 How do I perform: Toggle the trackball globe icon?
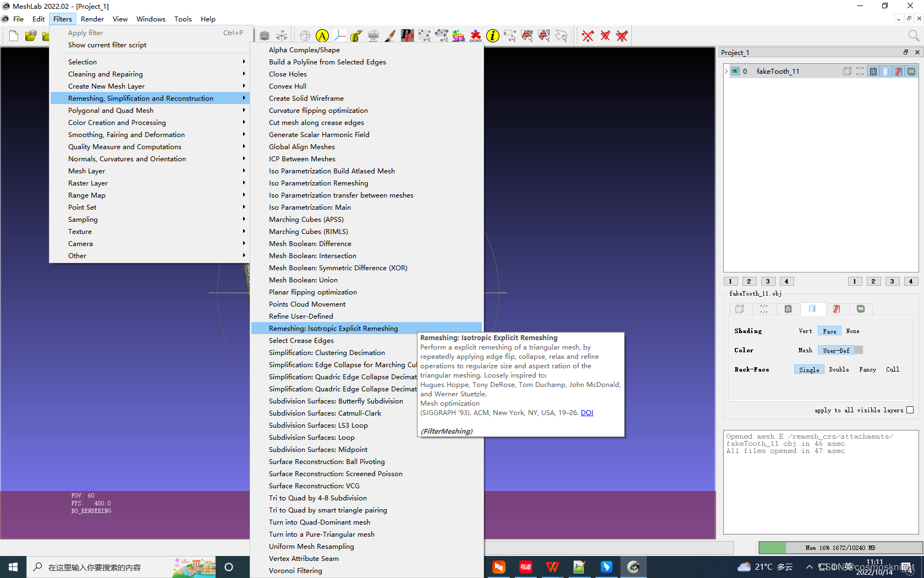(305, 36)
